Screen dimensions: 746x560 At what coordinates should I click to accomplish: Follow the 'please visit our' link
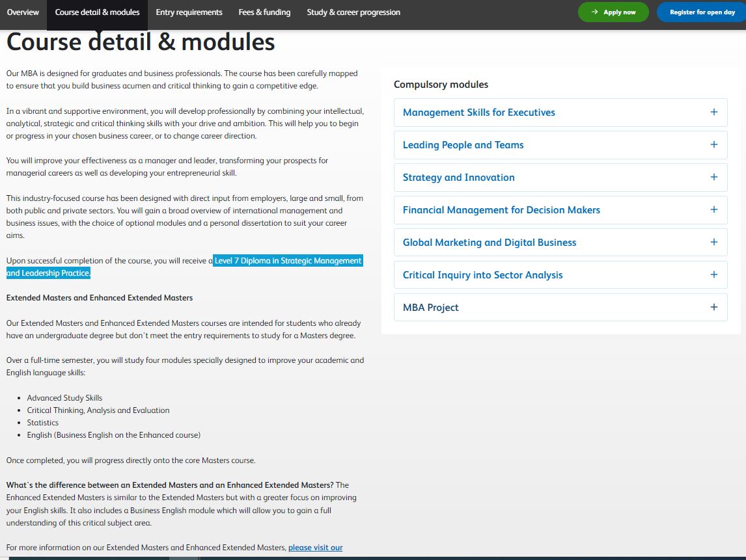[315, 548]
